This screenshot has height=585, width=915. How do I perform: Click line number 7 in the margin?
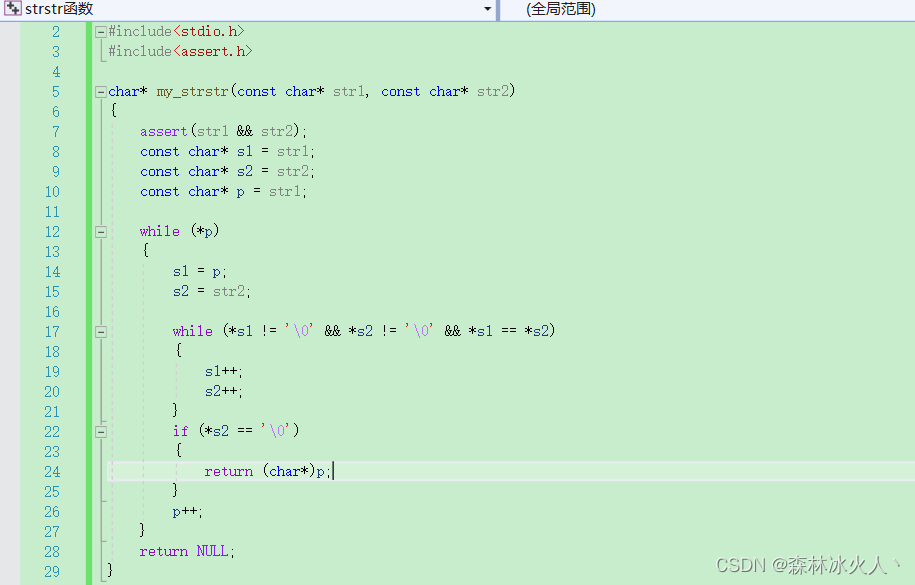[56, 131]
